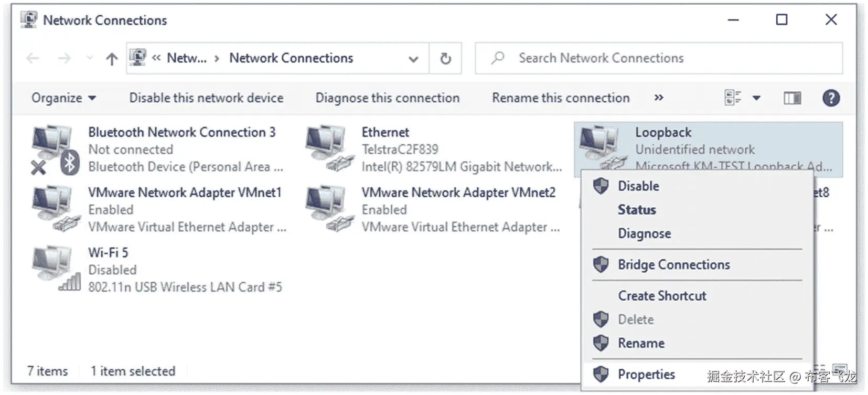Click Disable this network device button
Screen dimensions: 868x395
206,98
